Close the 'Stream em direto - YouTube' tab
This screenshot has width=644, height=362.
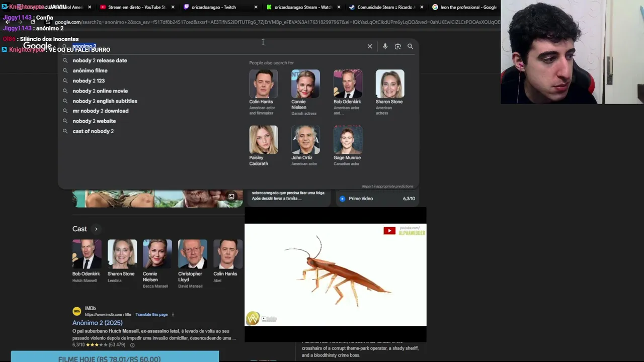(173, 7)
